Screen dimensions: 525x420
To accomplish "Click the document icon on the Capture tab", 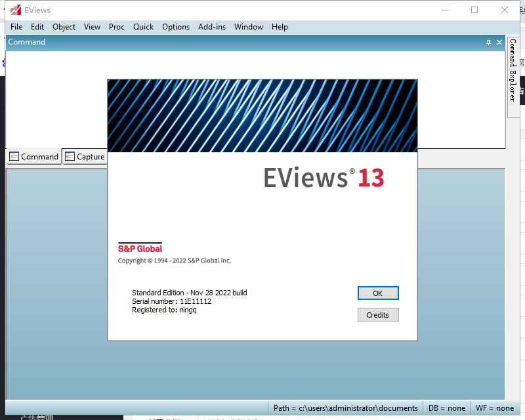I will pos(69,156).
